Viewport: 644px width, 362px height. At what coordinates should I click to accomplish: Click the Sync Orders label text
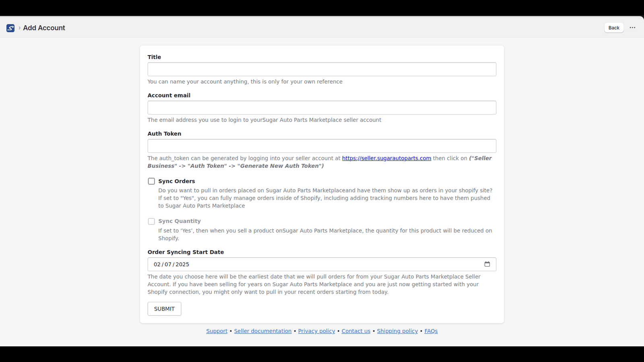(177, 181)
